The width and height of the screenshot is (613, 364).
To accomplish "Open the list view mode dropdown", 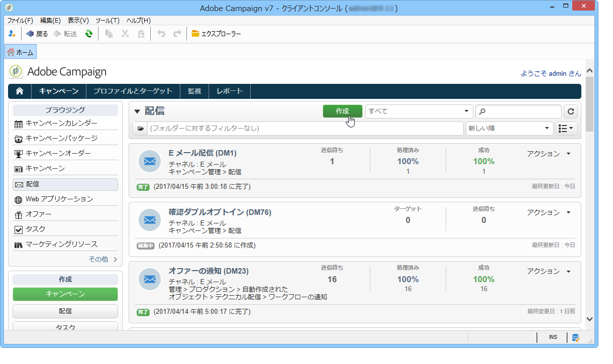I will [567, 129].
